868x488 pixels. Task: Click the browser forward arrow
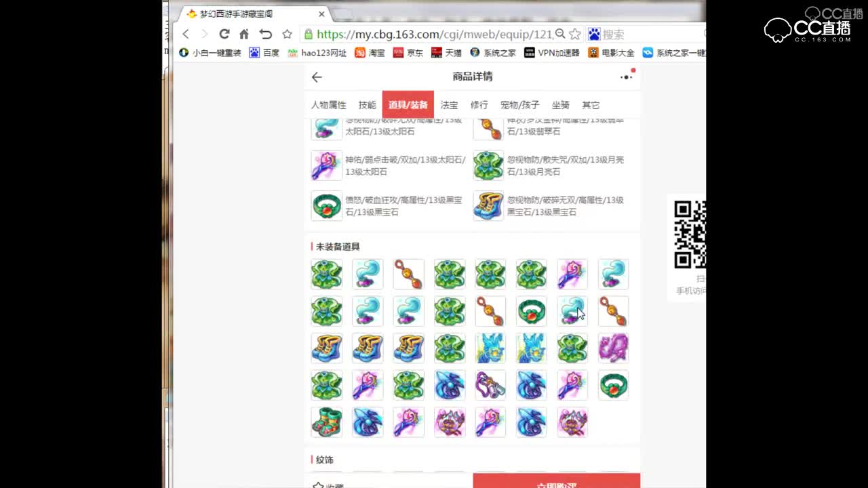coord(203,34)
